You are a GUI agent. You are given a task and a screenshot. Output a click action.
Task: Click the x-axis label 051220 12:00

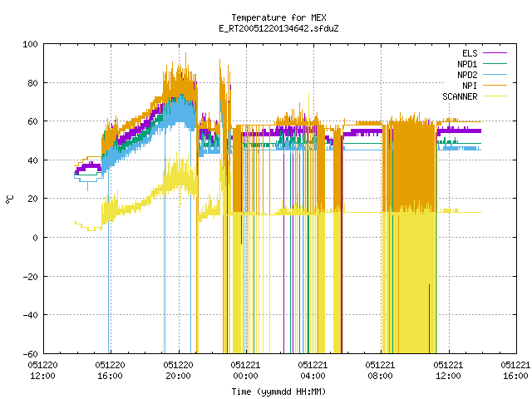[x=42, y=371]
